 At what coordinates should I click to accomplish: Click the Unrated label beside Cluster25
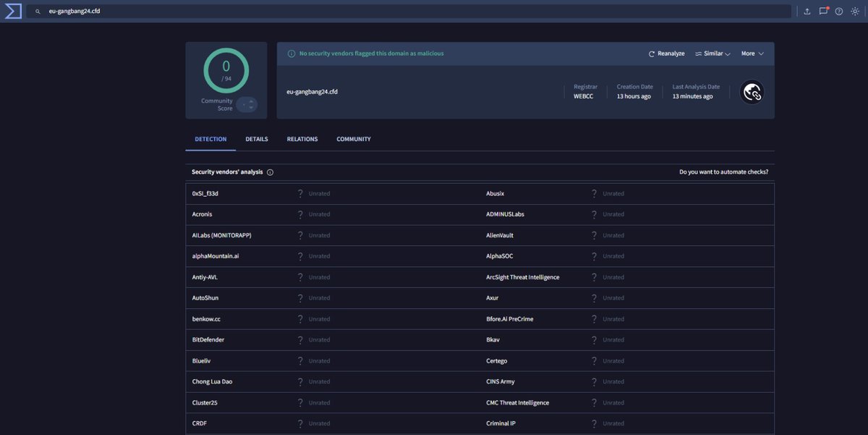319,402
